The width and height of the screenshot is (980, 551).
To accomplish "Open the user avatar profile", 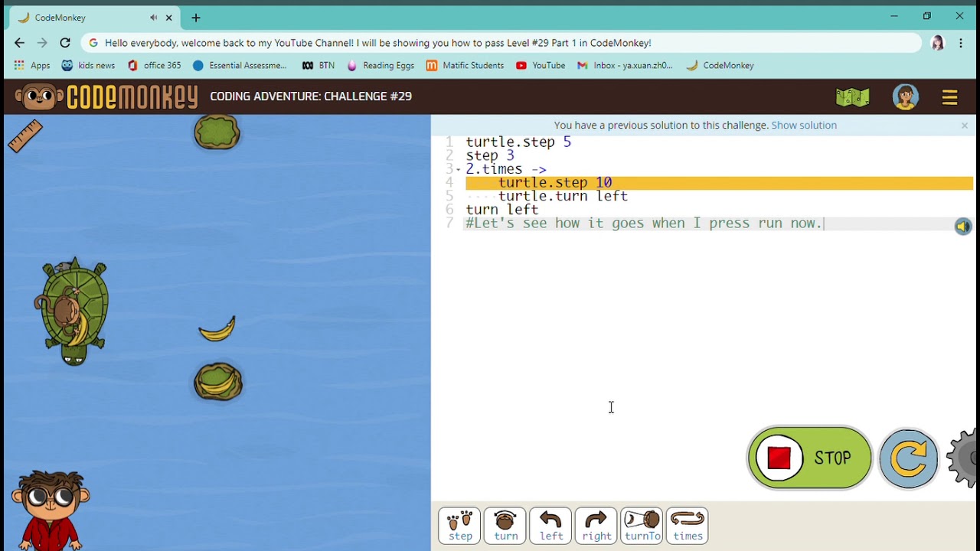I will pos(905,97).
